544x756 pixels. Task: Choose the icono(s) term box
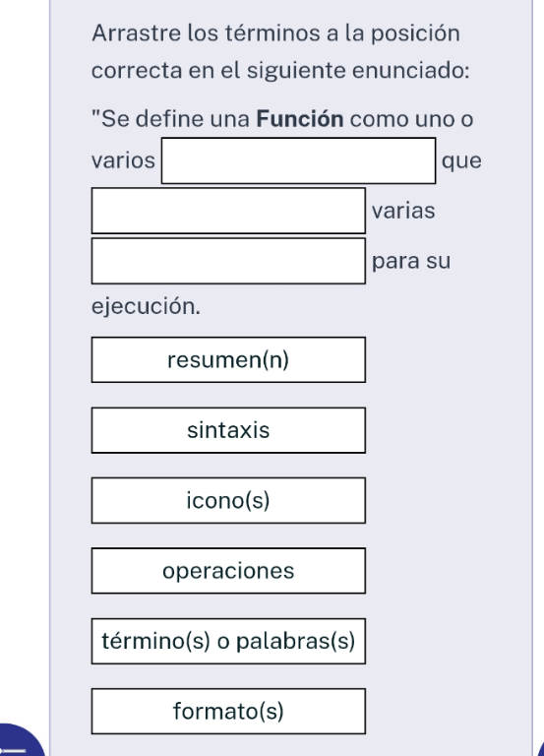(x=228, y=500)
